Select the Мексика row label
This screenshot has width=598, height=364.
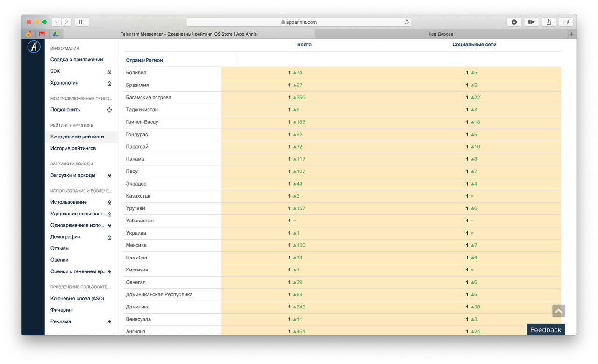click(x=136, y=245)
